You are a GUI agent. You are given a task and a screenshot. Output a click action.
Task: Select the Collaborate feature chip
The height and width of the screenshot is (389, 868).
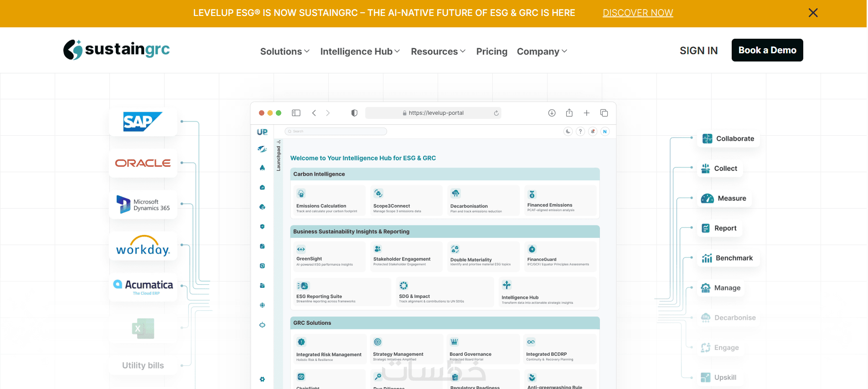pyautogui.click(x=728, y=138)
